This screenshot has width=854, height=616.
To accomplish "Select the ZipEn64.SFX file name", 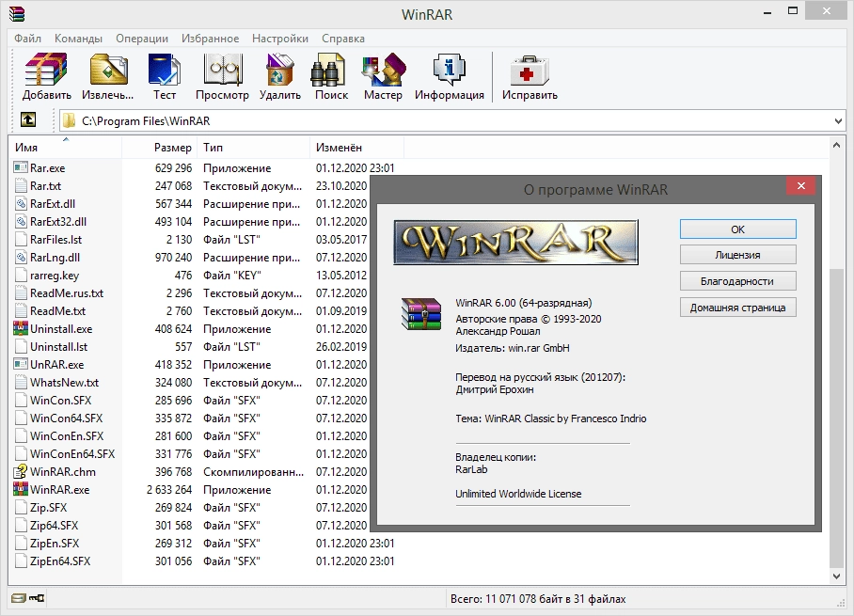I will (60, 561).
